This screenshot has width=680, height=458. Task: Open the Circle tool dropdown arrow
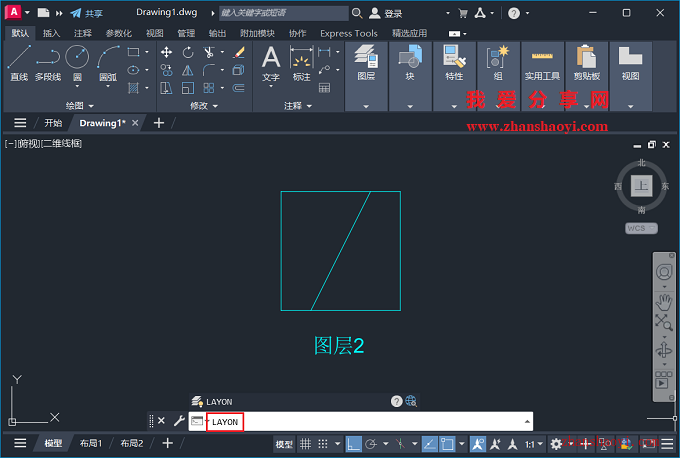tap(77, 86)
